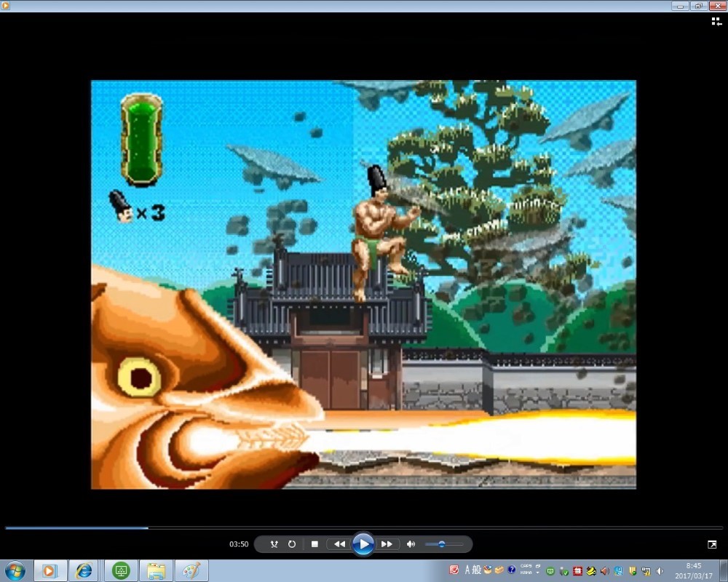
Task: Open Paint in the taskbar
Action: pos(191,570)
